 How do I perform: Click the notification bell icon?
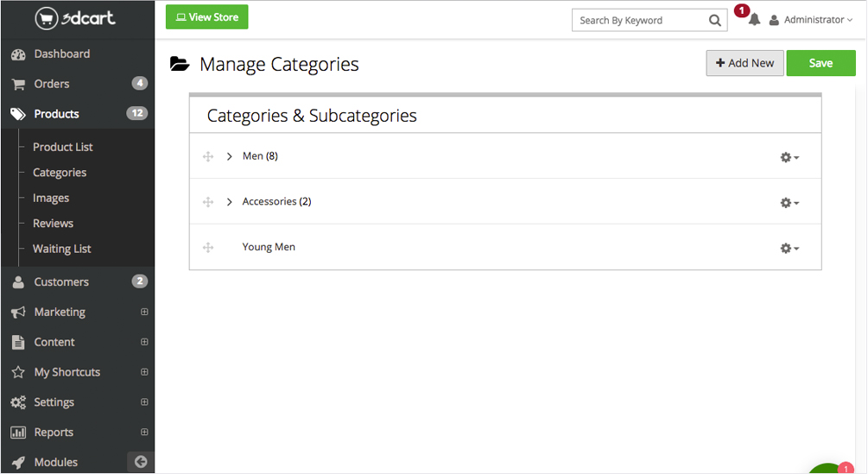(754, 20)
